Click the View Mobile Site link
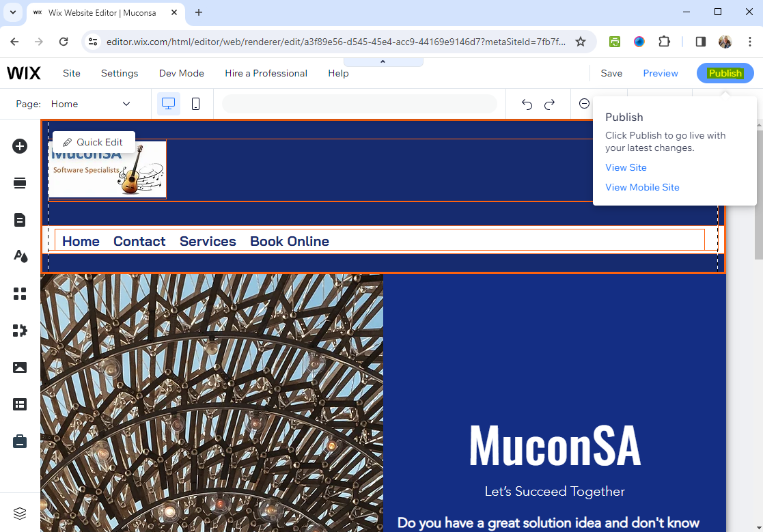The height and width of the screenshot is (532, 763). click(642, 187)
